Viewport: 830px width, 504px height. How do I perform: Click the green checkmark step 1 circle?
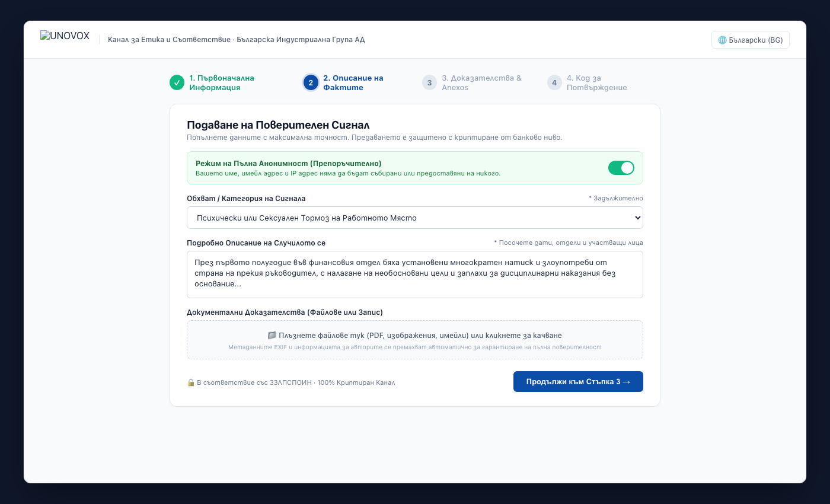(x=177, y=82)
